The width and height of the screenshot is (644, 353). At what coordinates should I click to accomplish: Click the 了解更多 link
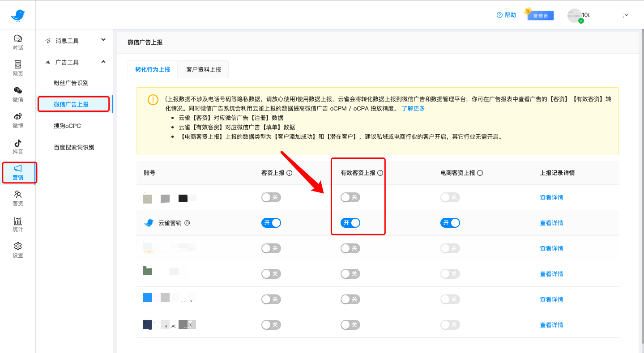tap(413, 108)
